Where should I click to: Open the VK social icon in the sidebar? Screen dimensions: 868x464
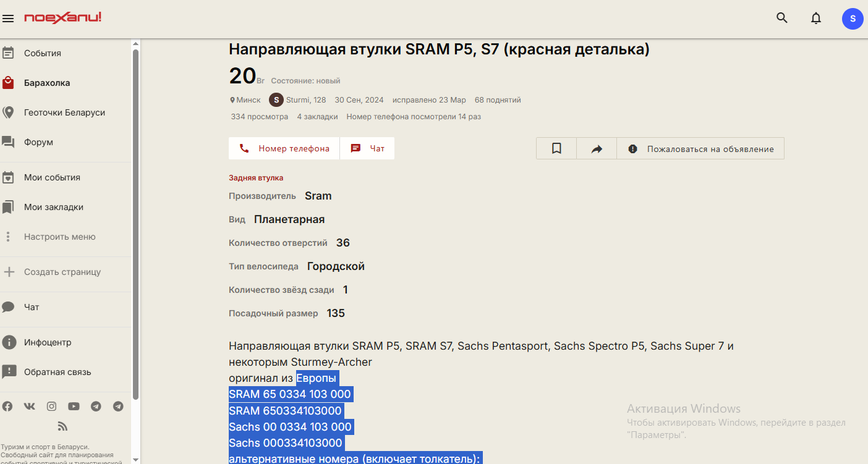click(x=29, y=406)
